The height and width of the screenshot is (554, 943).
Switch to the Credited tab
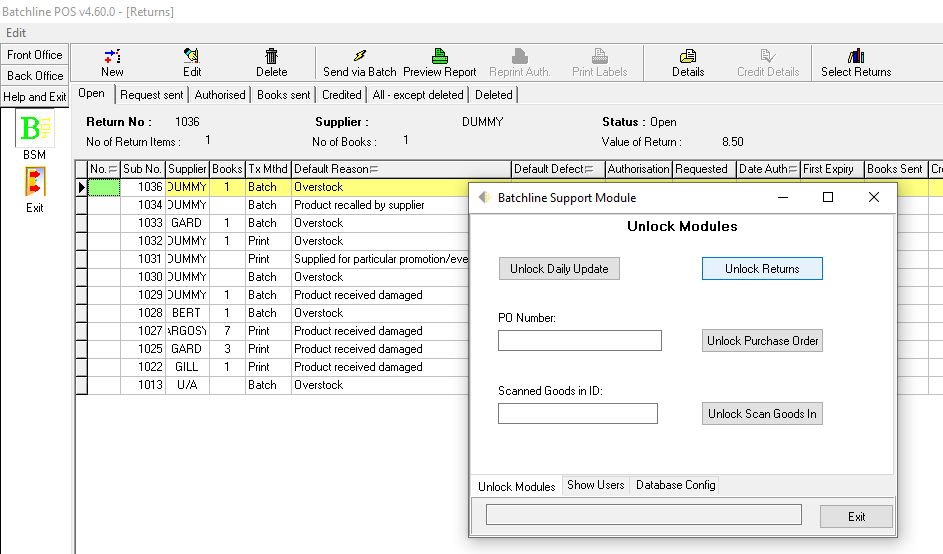point(342,95)
